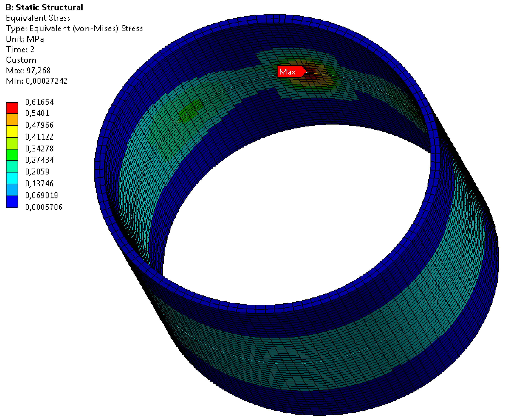
Task: Click the red legend color band
Action: pos(12,108)
